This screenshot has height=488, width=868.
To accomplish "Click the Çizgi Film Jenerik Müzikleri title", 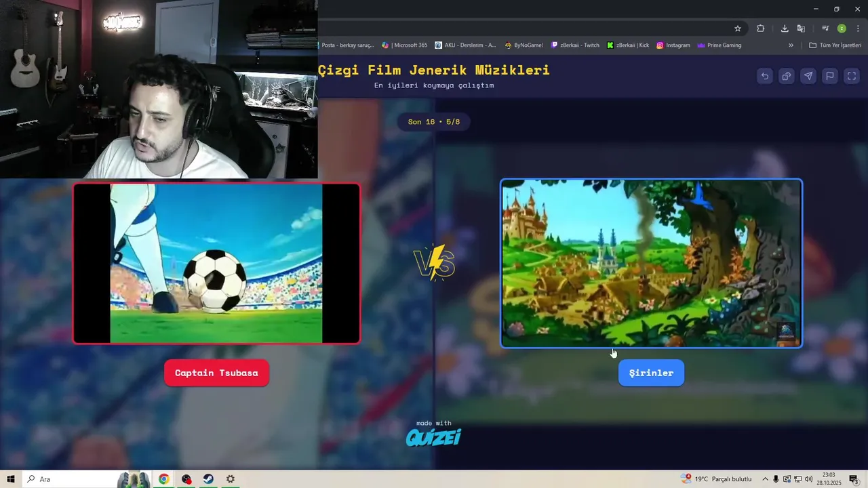I will click(434, 70).
